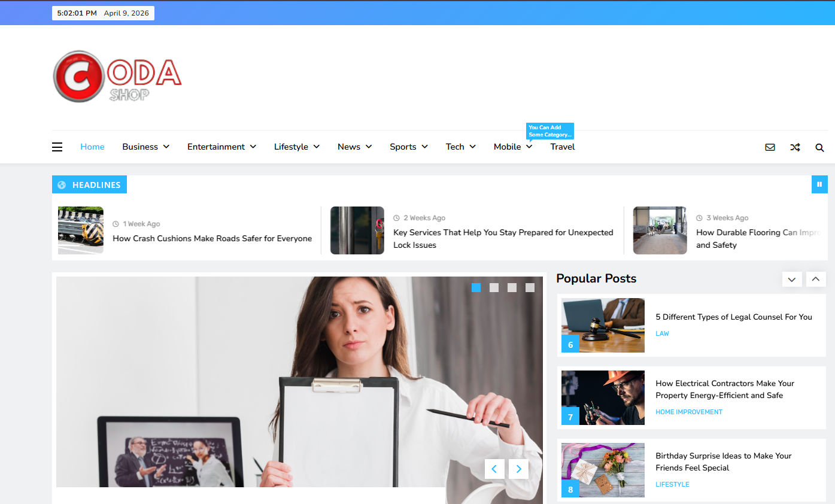
Task: Open the flooring corridor thumbnail
Action: [660, 230]
